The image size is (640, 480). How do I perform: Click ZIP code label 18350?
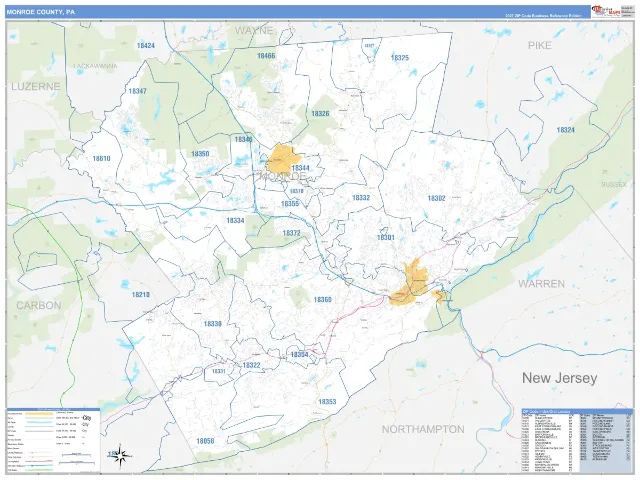200,154
